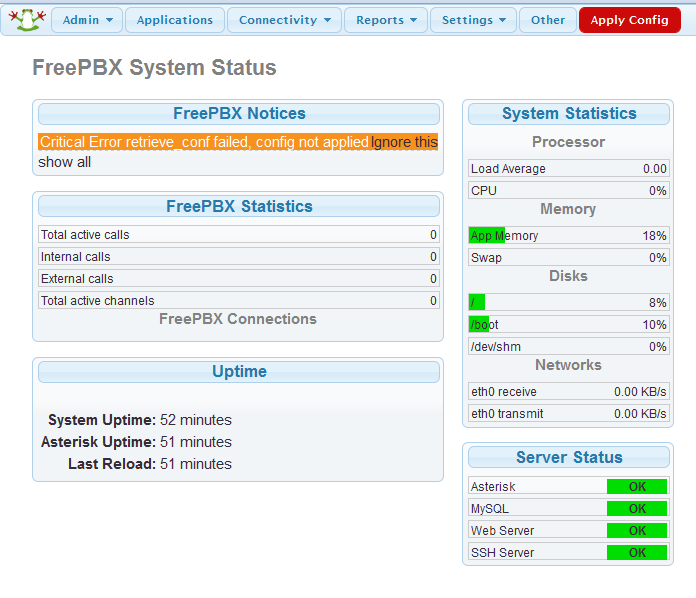
Task: Select the Internal calls row
Action: click(239, 257)
